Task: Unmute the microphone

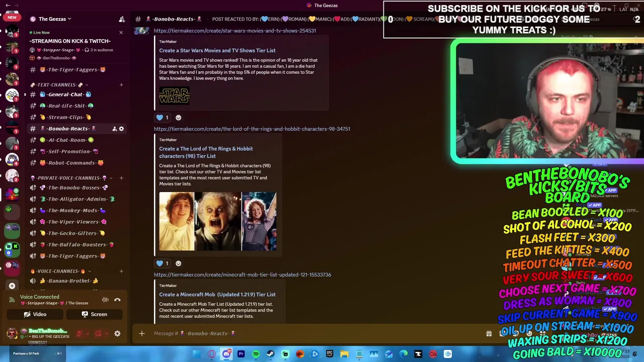Action: [79, 333]
